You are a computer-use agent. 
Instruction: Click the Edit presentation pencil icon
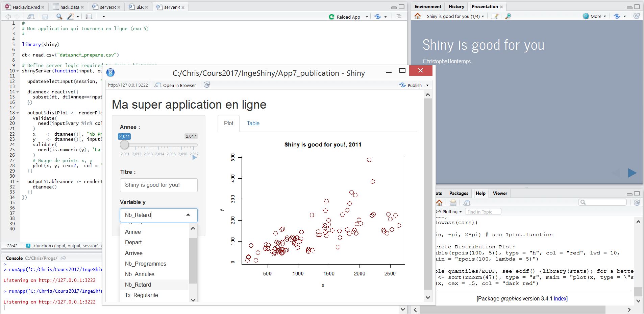pos(495,16)
